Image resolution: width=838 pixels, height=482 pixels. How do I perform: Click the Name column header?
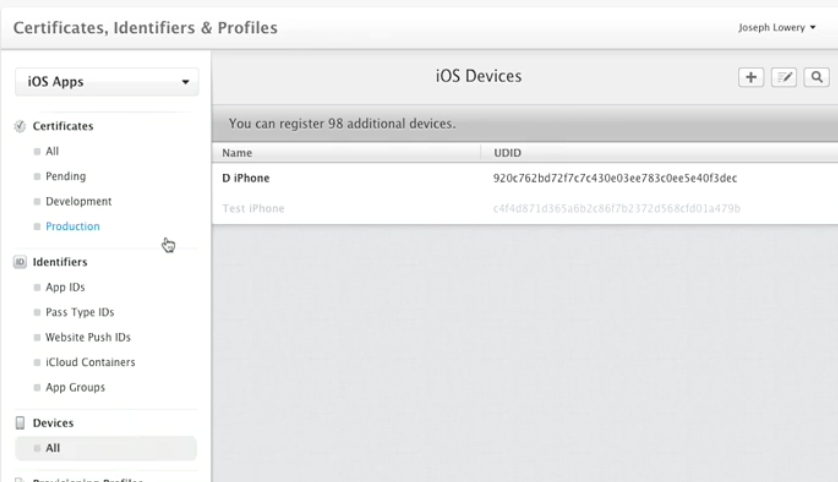point(237,153)
